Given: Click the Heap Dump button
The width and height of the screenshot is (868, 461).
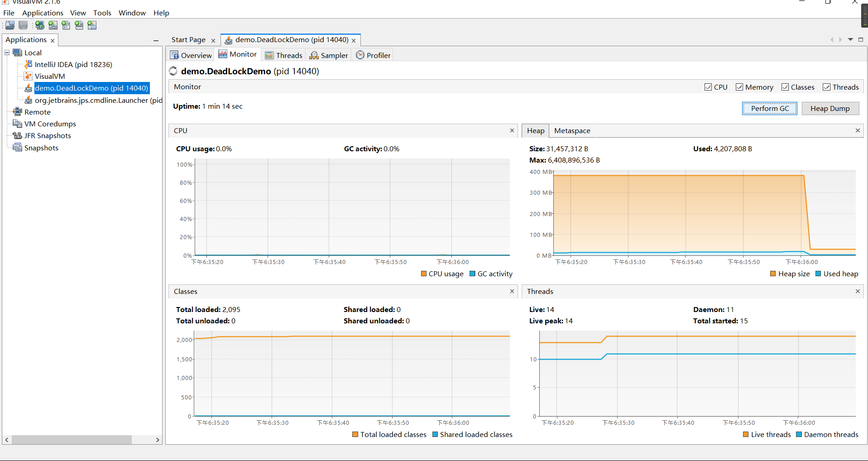Looking at the screenshot, I should coord(830,108).
